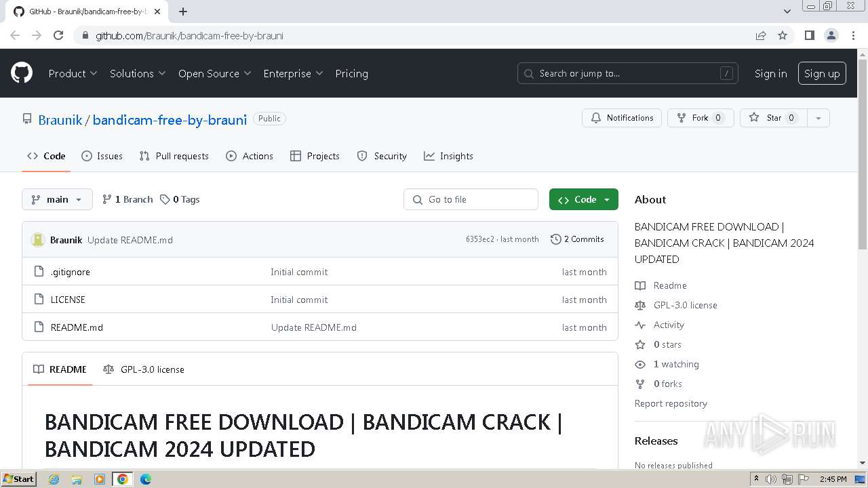
Task: Expand Solutions navigation menu
Action: coord(138,73)
